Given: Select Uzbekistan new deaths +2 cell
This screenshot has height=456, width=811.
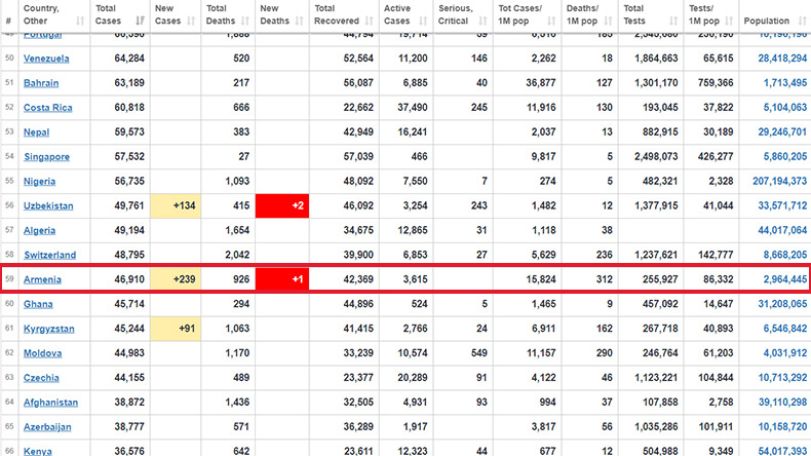Looking at the screenshot, I should [282, 206].
